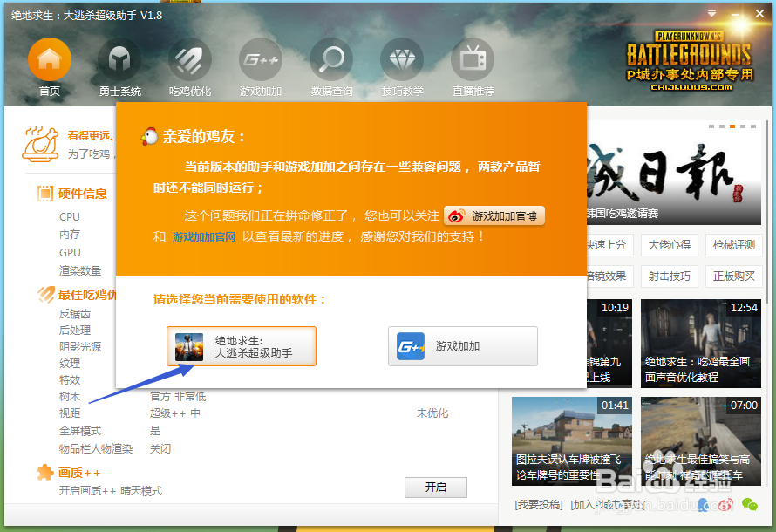Open the 直播推荐 TV icon
The height and width of the screenshot is (532, 776).
click(473, 59)
